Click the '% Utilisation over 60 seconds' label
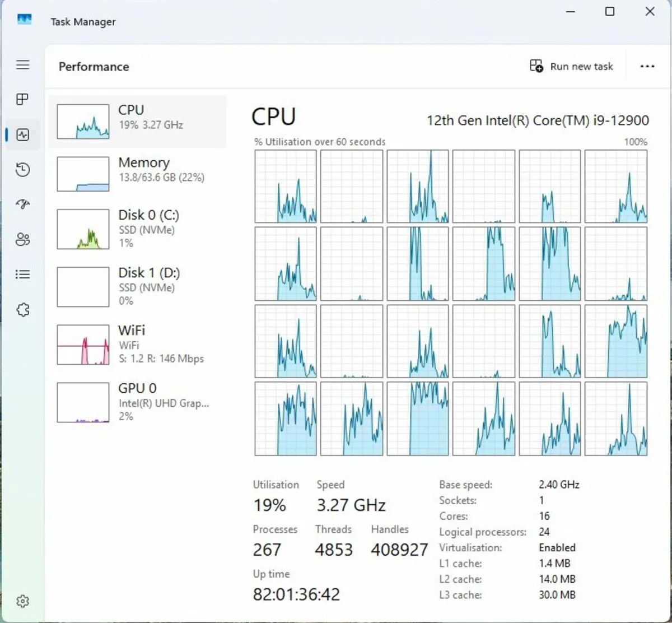The height and width of the screenshot is (623, 672). 320,142
